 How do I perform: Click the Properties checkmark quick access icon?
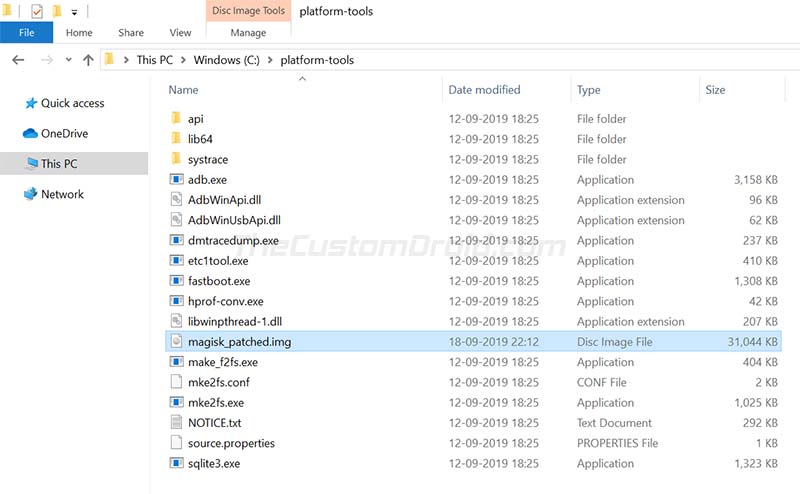[x=37, y=11]
